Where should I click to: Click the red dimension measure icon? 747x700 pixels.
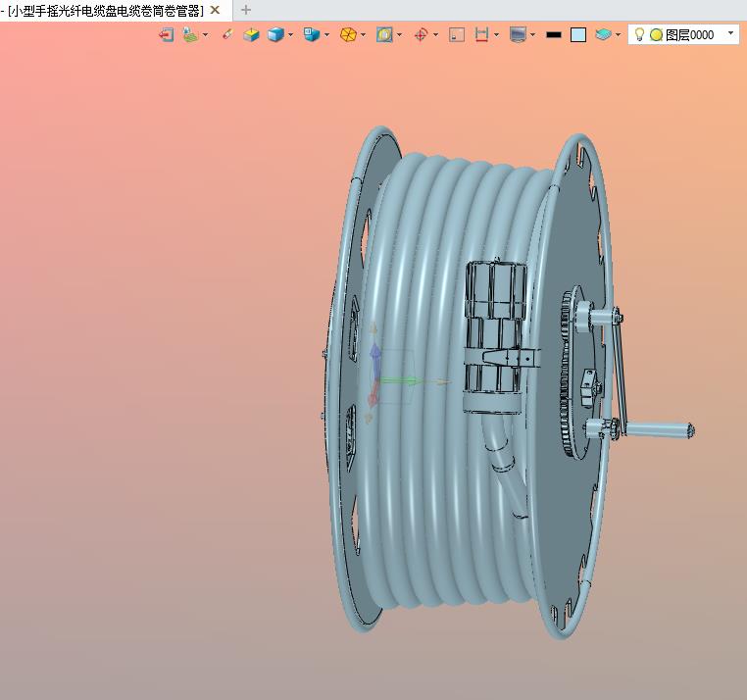click(x=481, y=34)
